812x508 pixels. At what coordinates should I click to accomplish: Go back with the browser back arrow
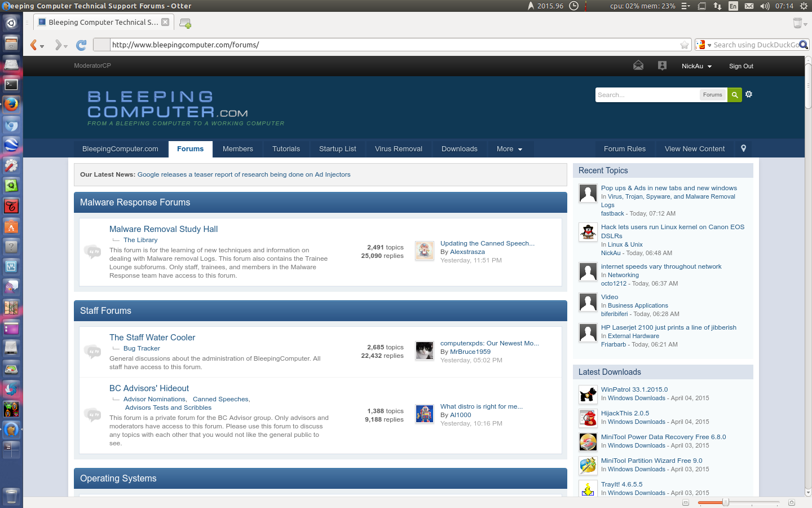pyautogui.click(x=34, y=45)
